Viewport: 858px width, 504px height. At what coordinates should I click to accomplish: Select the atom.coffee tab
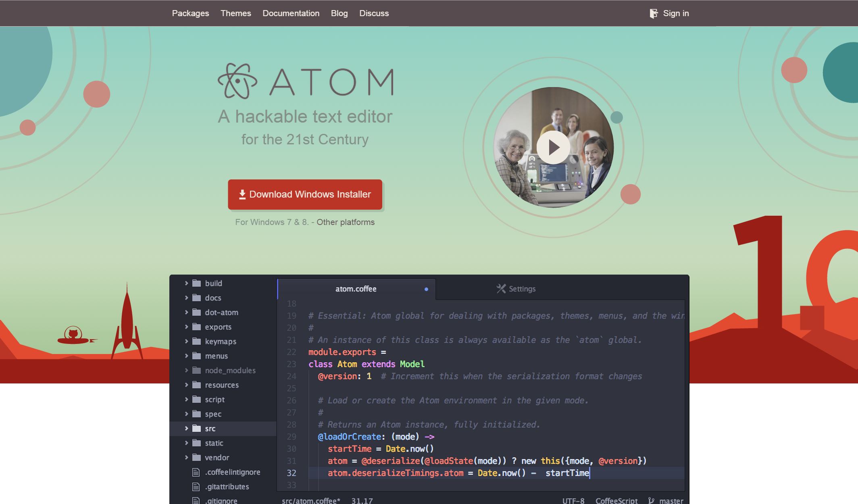pyautogui.click(x=356, y=289)
